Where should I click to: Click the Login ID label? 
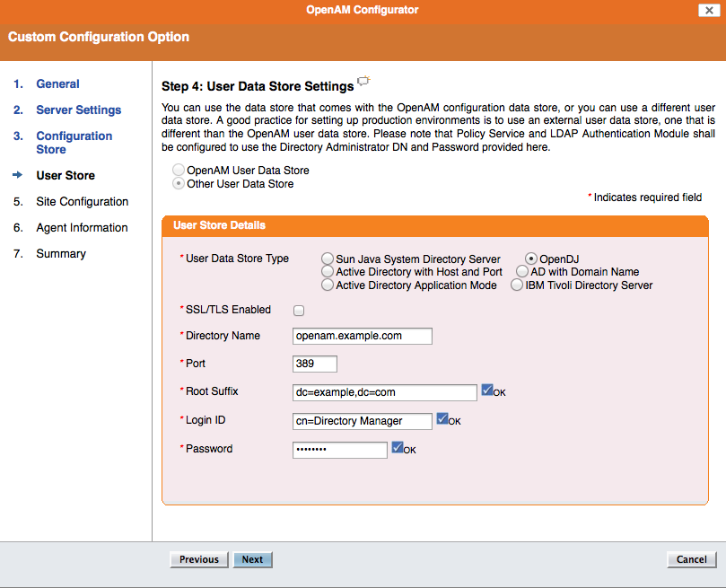pyautogui.click(x=206, y=420)
